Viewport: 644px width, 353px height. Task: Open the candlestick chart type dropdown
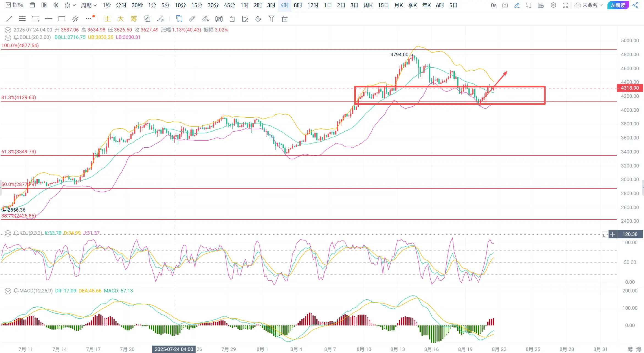click(x=70, y=5)
